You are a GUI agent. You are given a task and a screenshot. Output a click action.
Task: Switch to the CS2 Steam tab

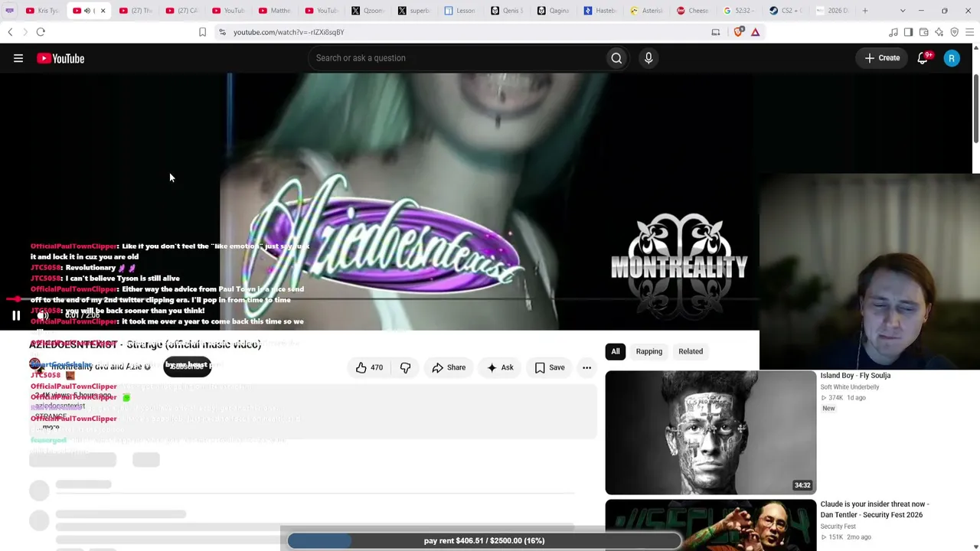tap(786, 11)
